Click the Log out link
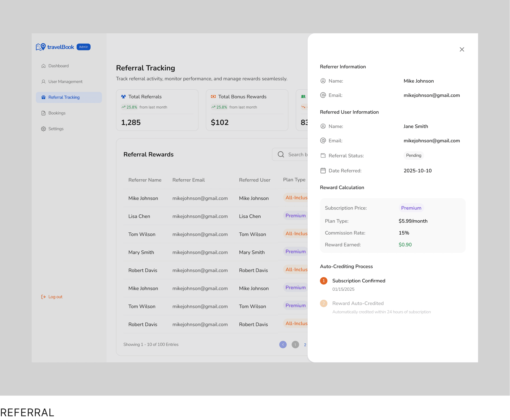 pos(55,297)
